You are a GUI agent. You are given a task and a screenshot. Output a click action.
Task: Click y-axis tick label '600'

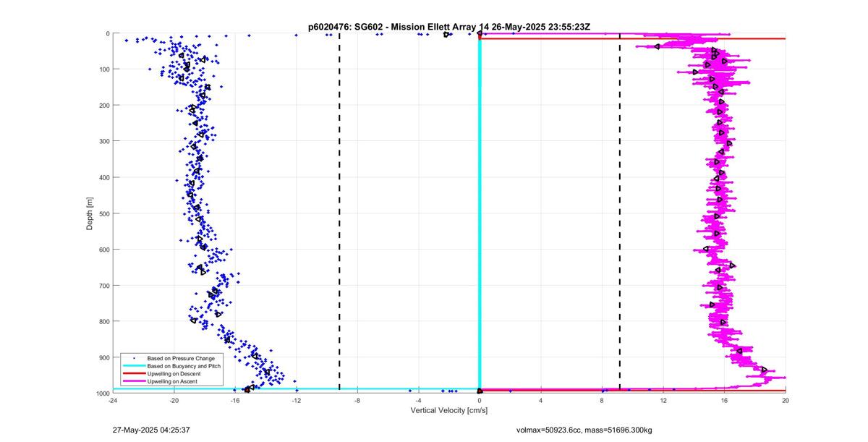coord(103,250)
